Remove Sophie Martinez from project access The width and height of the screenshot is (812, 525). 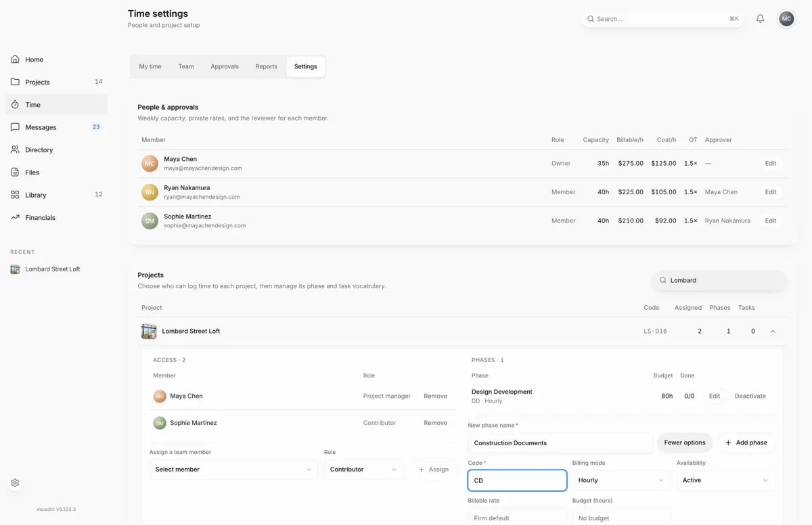click(436, 423)
